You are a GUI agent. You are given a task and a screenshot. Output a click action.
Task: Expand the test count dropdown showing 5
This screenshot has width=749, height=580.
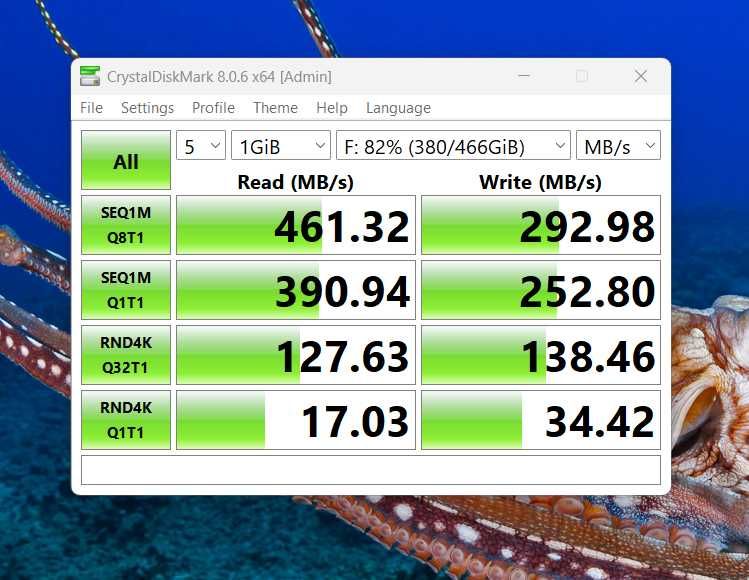(201, 145)
